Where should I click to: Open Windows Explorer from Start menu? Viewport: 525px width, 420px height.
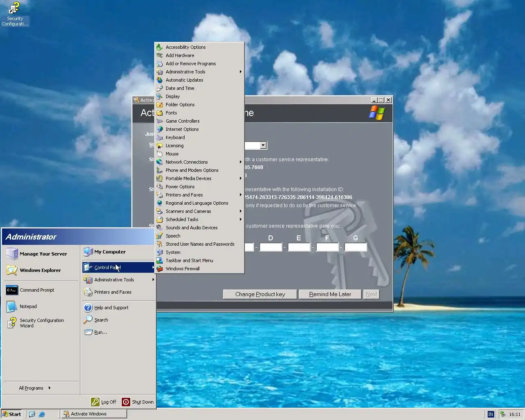[41, 270]
